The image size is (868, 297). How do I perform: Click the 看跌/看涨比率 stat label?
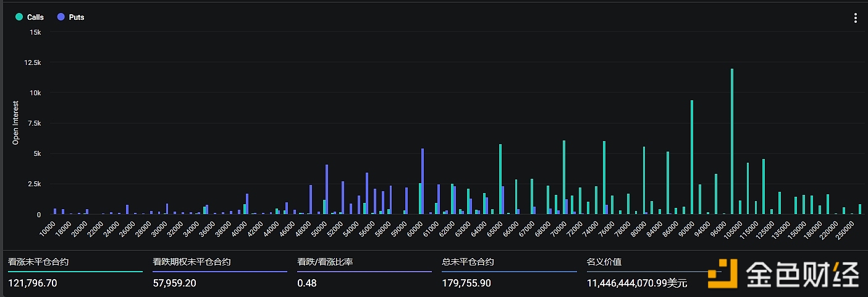coord(325,262)
